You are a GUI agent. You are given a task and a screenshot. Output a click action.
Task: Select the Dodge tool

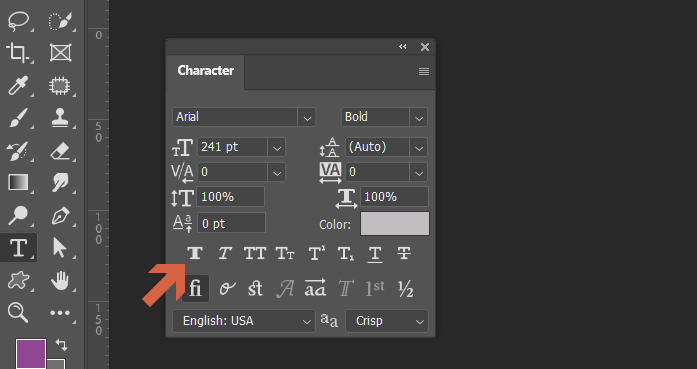point(18,216)
